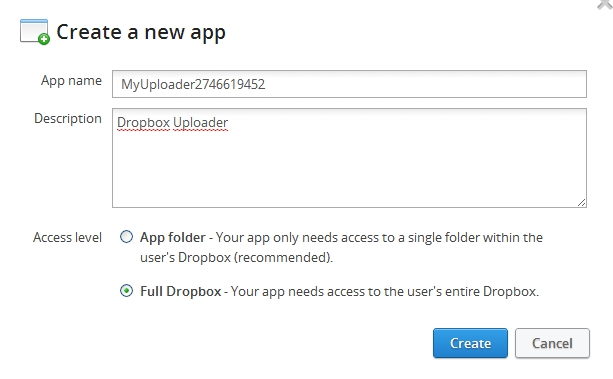This screenshot has height=379, width=613.
Task: Click the "Description" label
Action: 68,119
